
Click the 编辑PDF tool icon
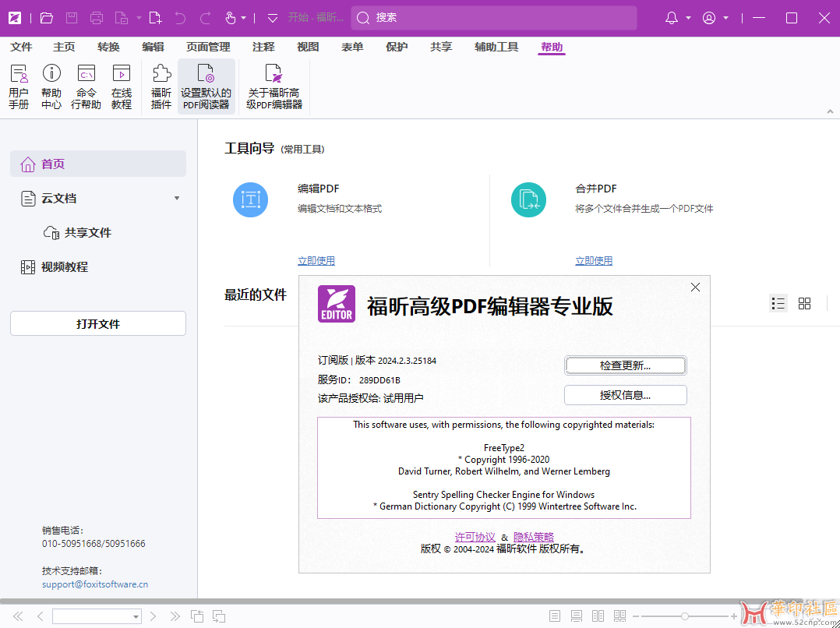[251, 199]
